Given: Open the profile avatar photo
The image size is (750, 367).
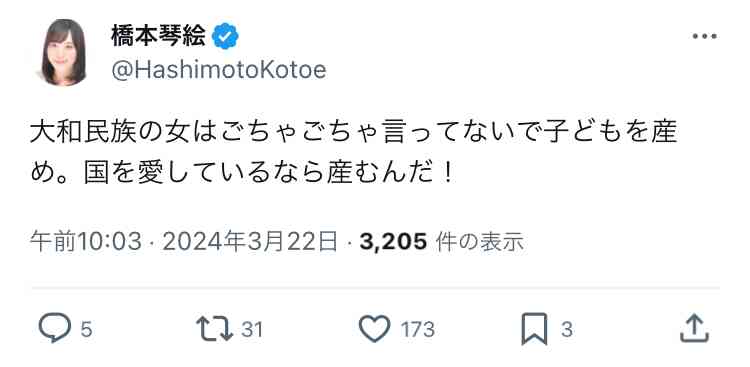Looking at the screenshot, I should coord(64,52).
